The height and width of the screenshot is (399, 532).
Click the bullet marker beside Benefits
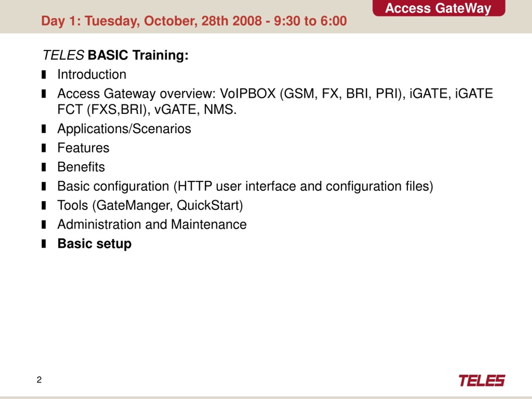pyautogui.click(x=43, y=167)
